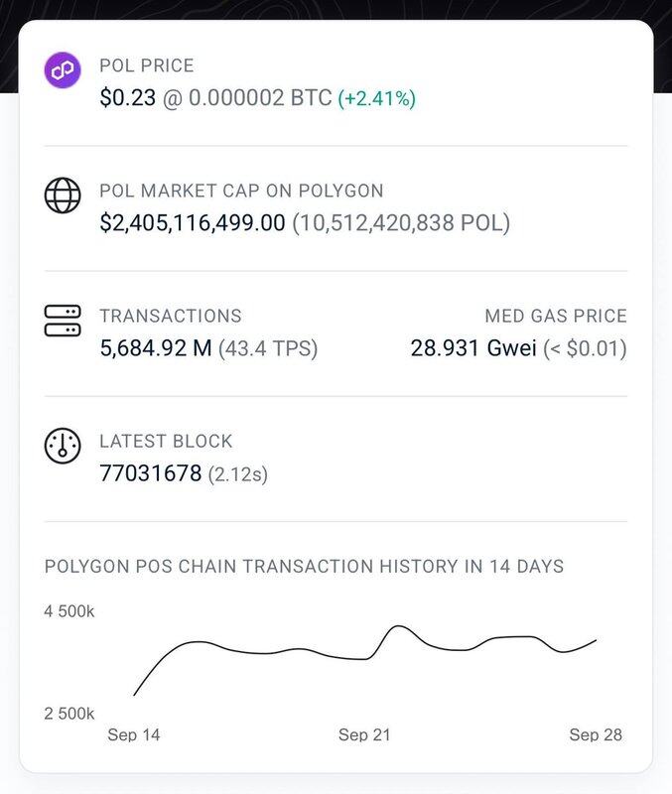Click the MED GAS PRICE label

556,316
